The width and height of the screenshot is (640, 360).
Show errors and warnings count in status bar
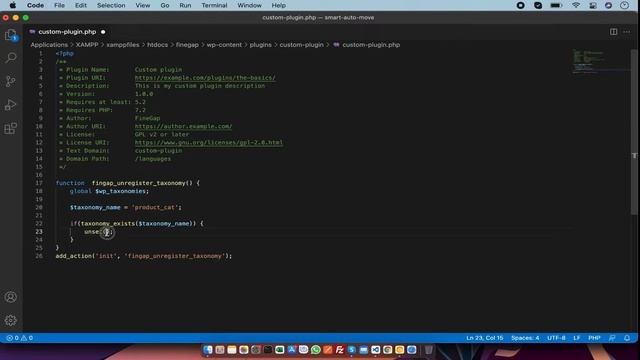19,338
